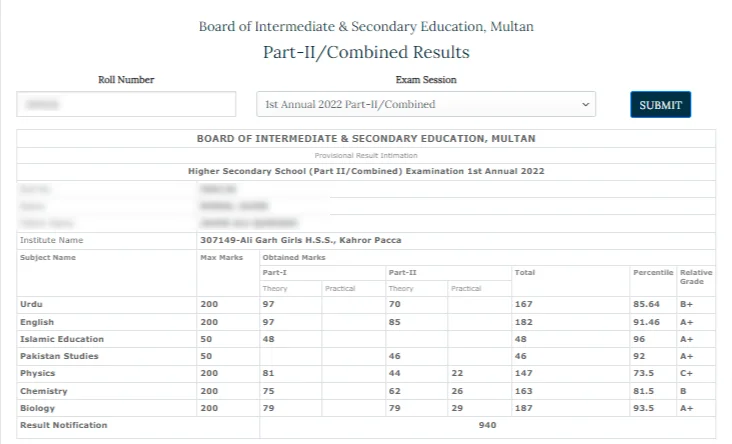
Task: Click the Part-II/Combined Results heading
Action: click(x=366, y=52)
